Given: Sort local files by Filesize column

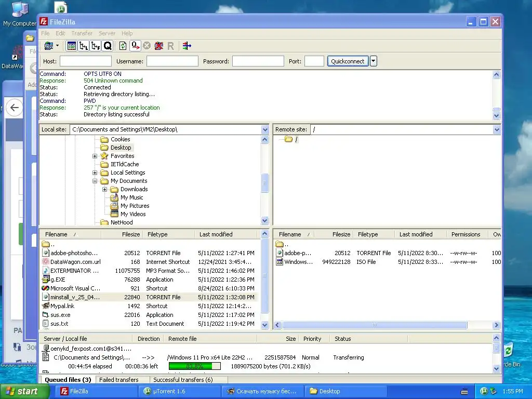Looking at the screenshot, I should coord(122,234).
